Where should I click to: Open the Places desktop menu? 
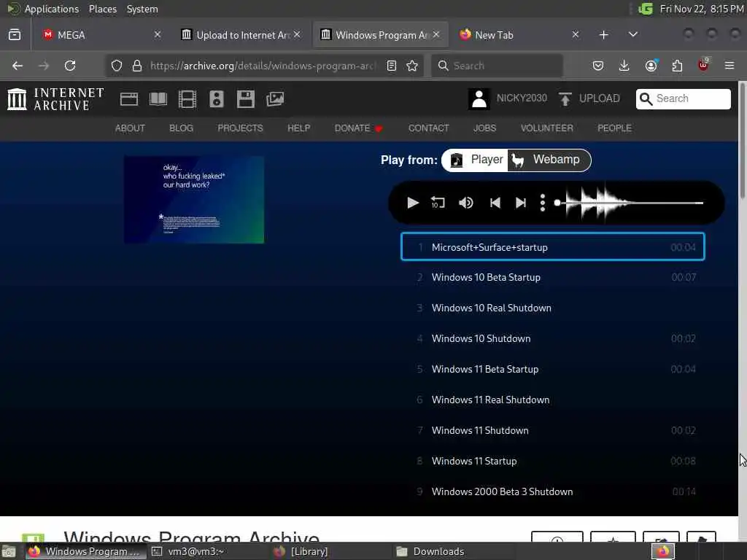coord(102,9)
